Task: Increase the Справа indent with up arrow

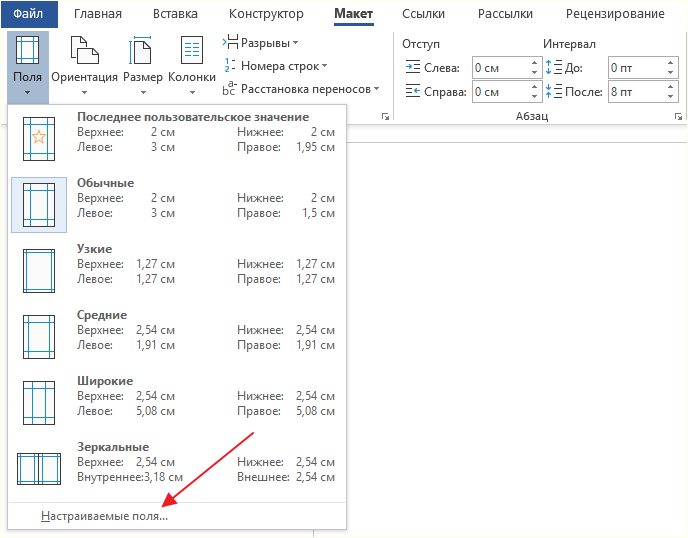Action: [x=534, y=86]
